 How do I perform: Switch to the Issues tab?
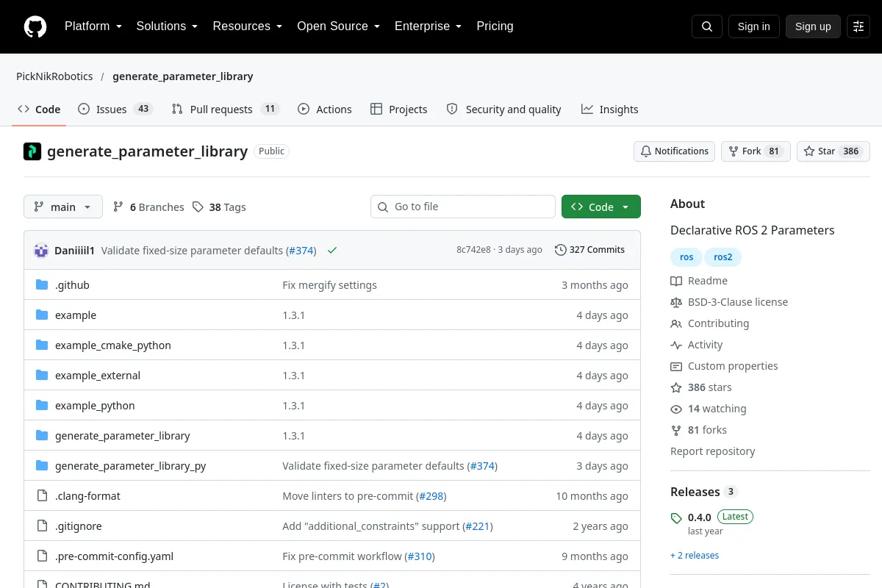pyautogui.click(x=115, y=110)
